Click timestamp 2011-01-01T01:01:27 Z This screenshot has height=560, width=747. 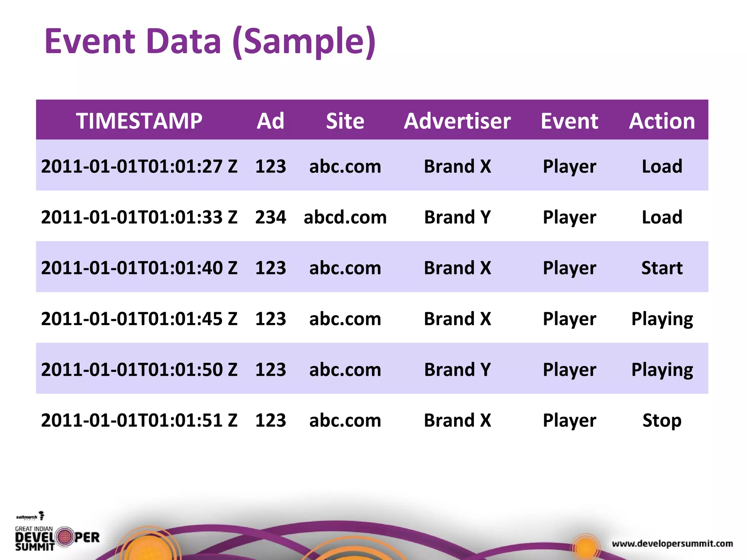(x=139, y=166)
